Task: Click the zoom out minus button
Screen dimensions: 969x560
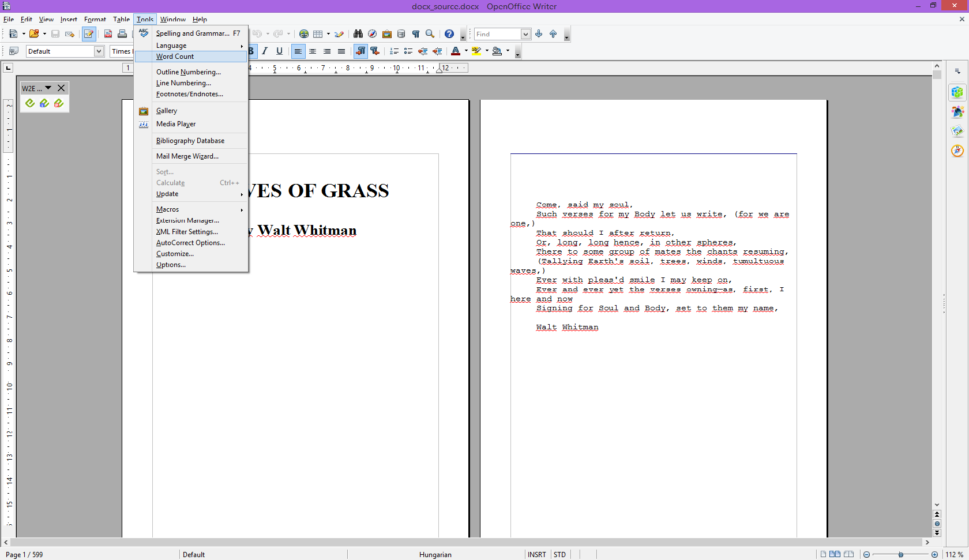Action: (x=866, y=554)
